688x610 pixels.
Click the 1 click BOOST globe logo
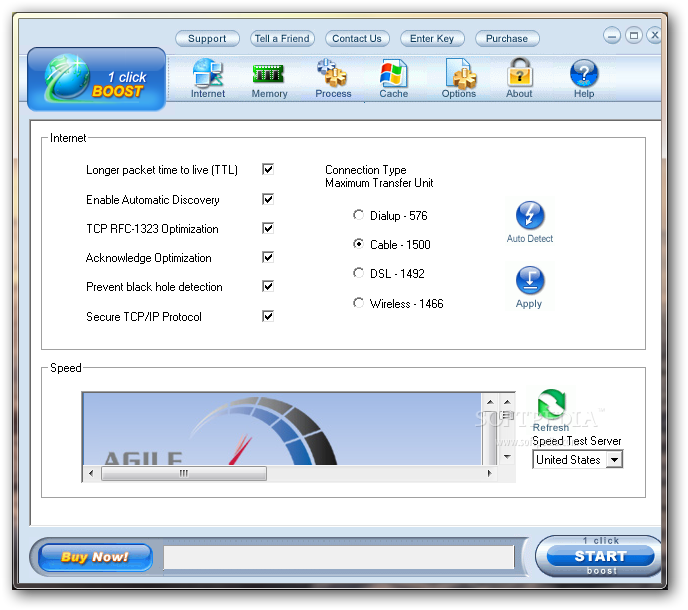click(97, 79)
